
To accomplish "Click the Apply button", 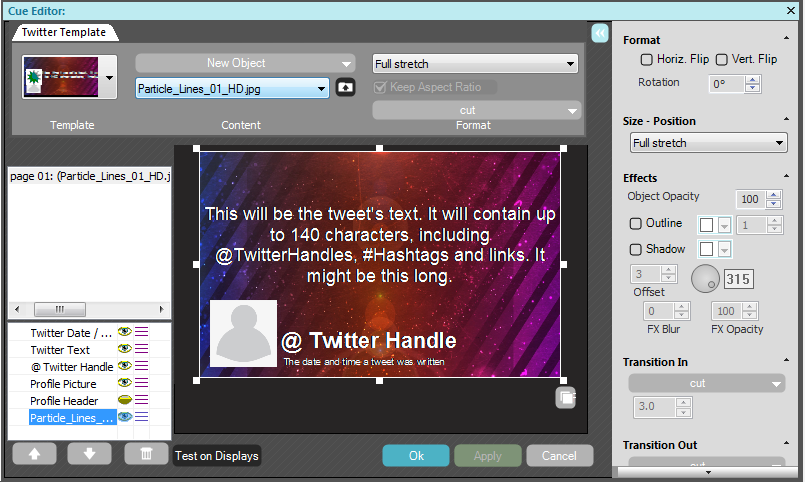I will tap(488, 456).
